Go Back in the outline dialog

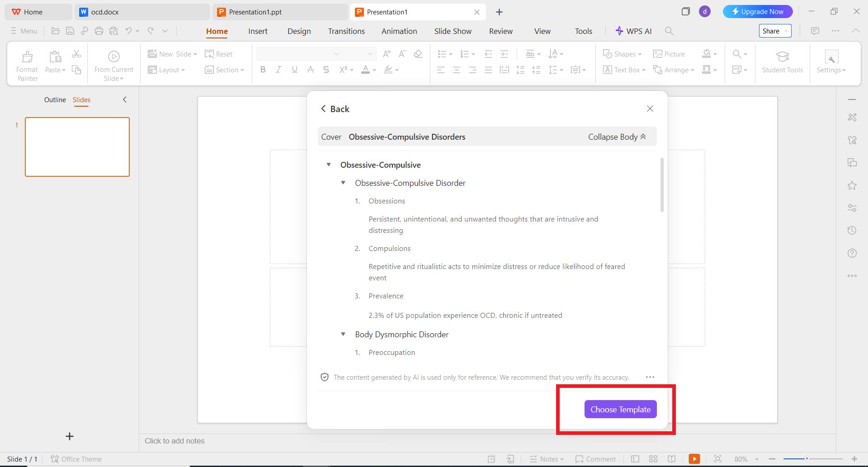tap(335, 109)
